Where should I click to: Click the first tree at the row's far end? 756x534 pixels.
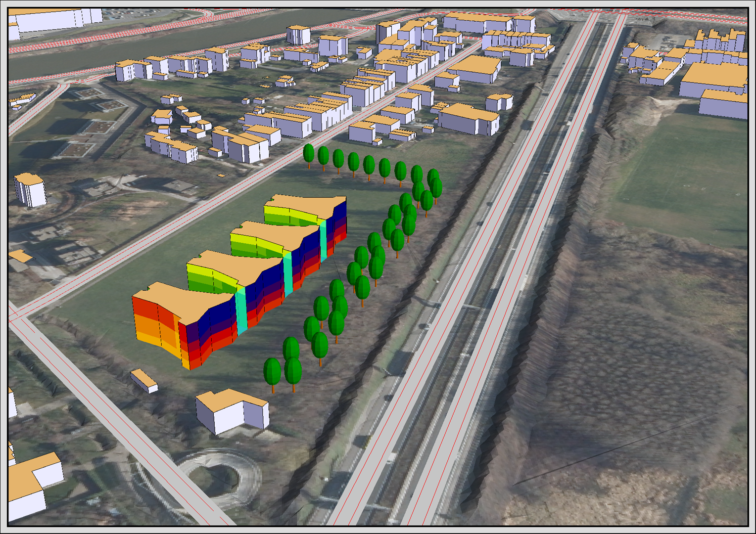309,153
